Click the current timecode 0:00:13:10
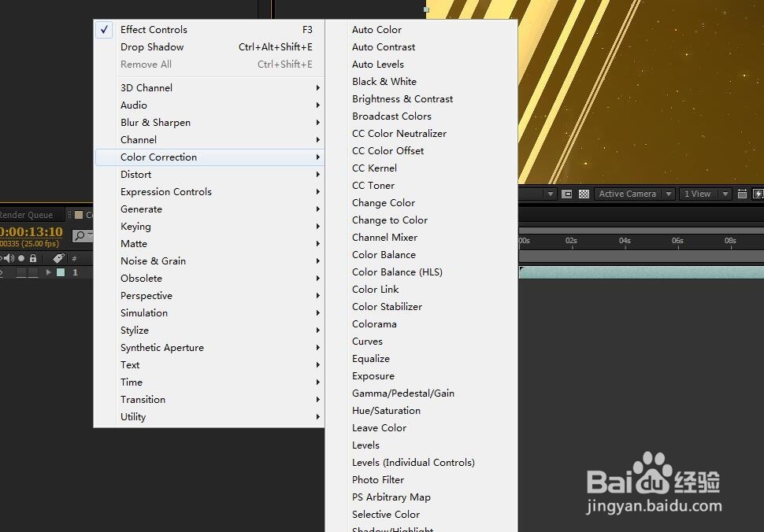Screen dimensions: 764x532 pyautogui.click(x=32, y=231)
